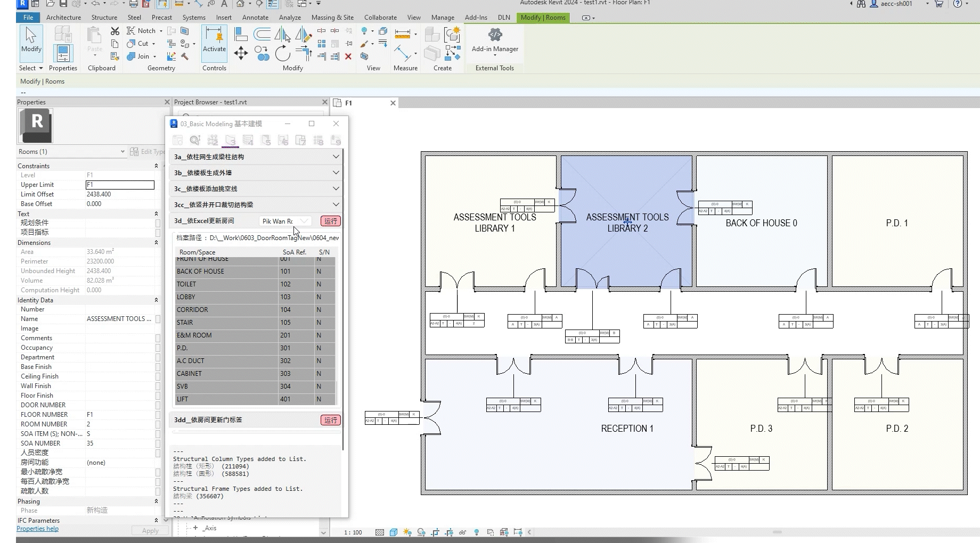The image size is (980, 543).
Task: Toggle the checkbox beside Occupancy property
Action: pyautogui.click(x=158, y=348)
